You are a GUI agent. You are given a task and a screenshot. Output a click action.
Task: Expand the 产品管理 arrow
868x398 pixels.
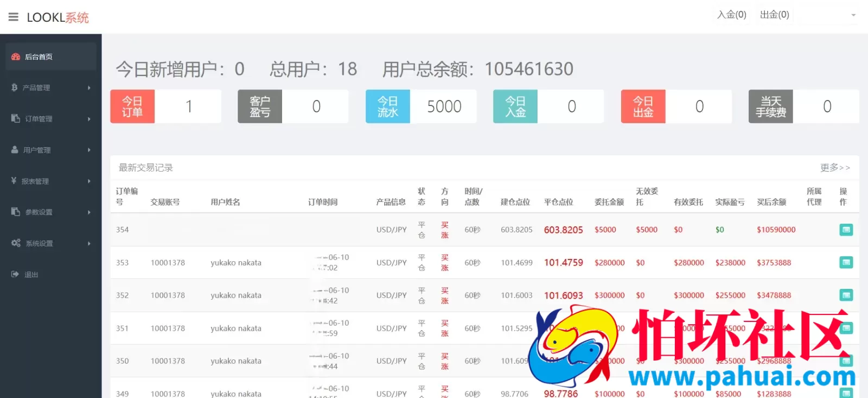89,87
